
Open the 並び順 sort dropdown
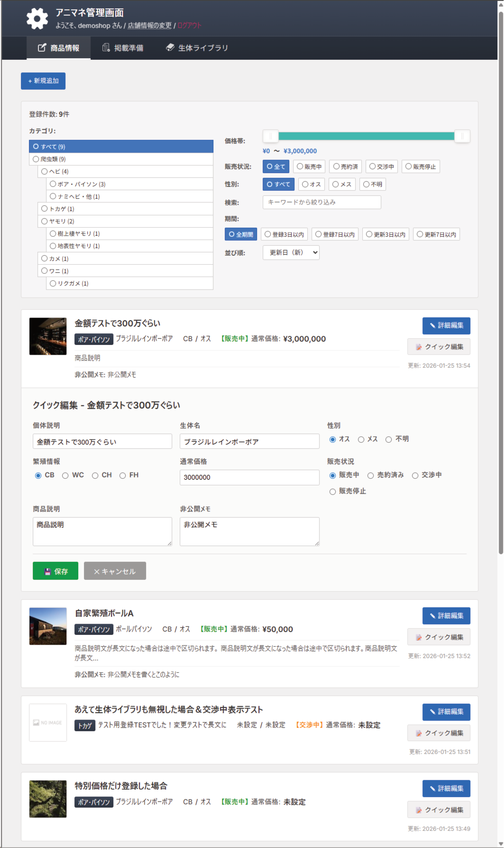pos(291,252)
